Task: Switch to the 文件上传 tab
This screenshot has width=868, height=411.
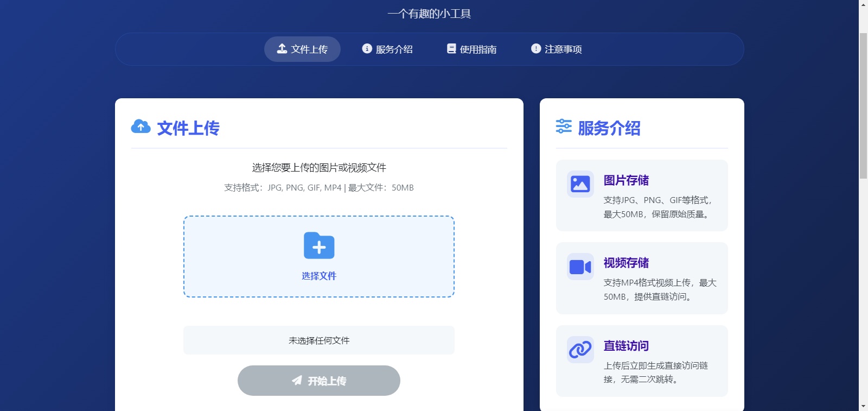Action: [302, 49]
